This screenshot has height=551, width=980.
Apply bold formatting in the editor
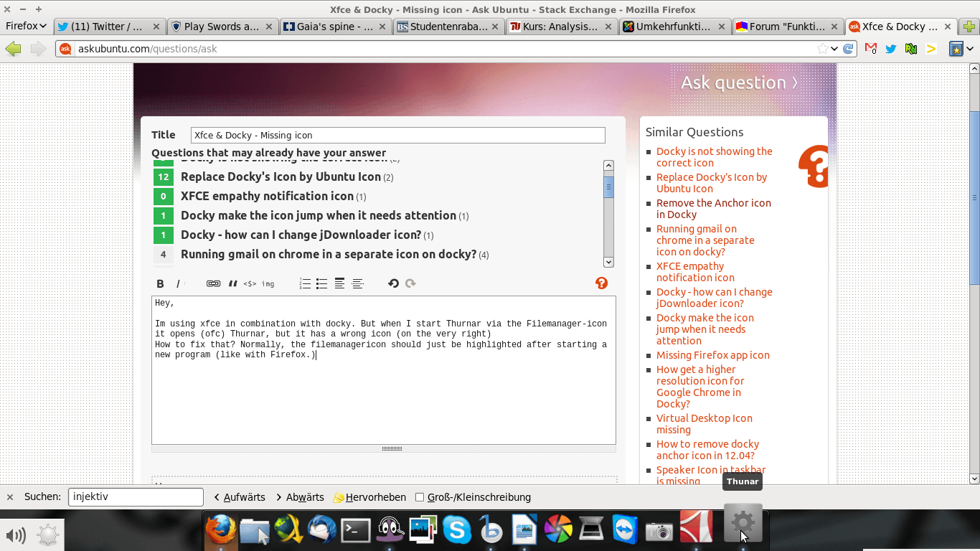tap(160, 283)
